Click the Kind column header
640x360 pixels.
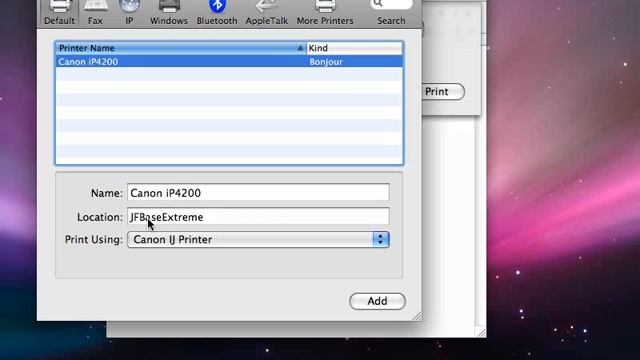tap(354, 48)
